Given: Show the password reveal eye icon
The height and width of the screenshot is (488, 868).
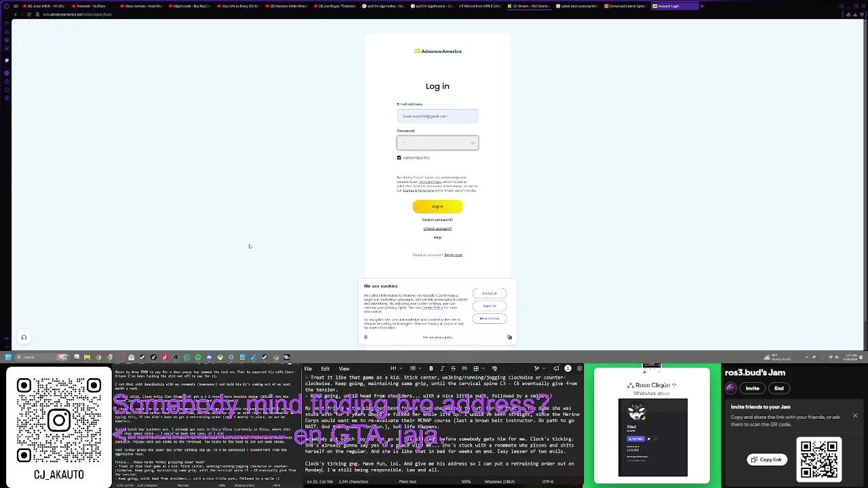Looking at the screenshot, I should 473,143.
